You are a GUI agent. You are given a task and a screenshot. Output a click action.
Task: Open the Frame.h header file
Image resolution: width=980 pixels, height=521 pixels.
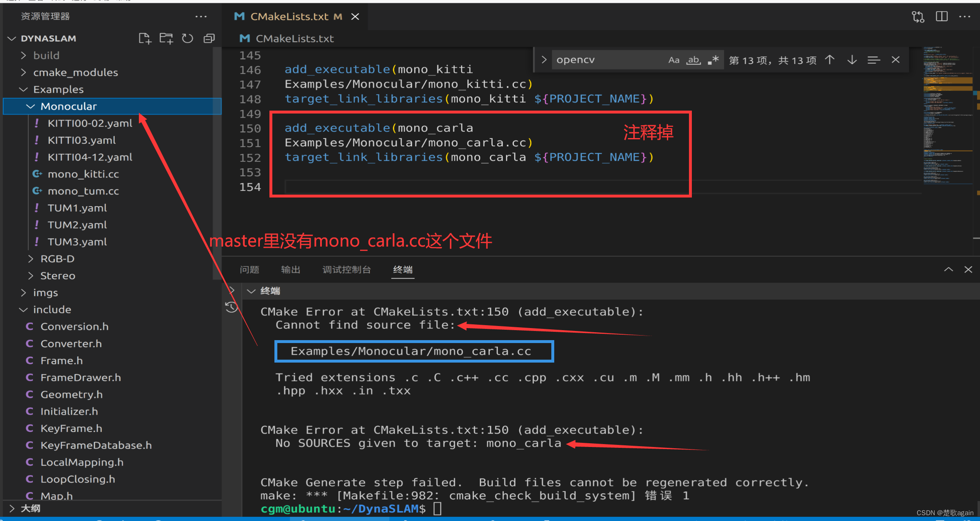pos(62,361)
